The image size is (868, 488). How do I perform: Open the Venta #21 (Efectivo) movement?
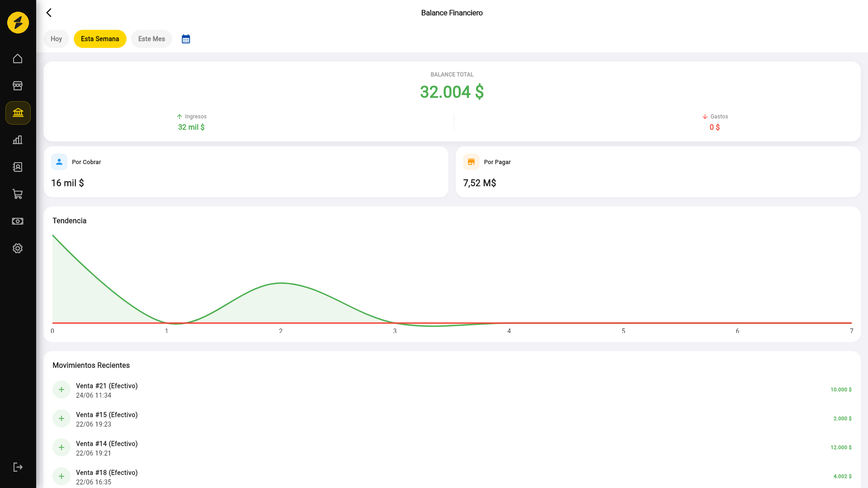tap(452, 390)
